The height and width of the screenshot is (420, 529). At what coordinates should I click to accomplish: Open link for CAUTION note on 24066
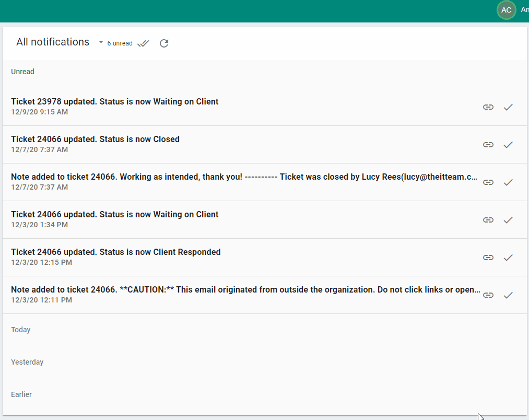tap(488, 295)
